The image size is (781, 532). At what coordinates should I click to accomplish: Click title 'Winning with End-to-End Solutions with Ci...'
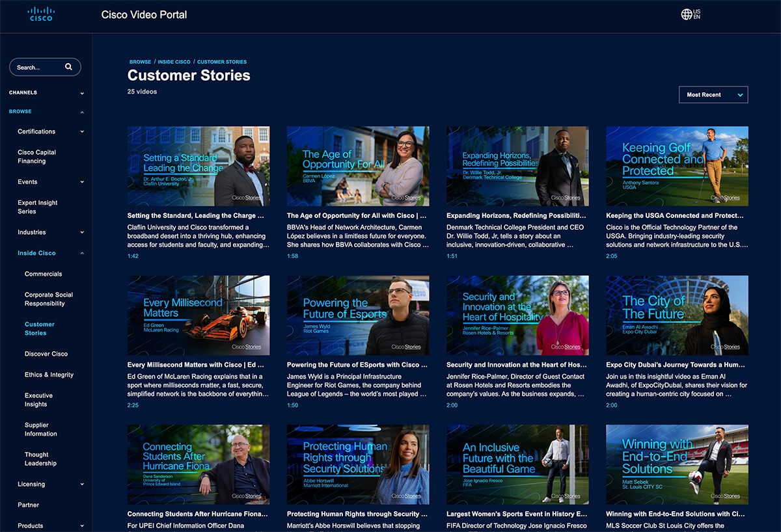(x=676, y=514)
